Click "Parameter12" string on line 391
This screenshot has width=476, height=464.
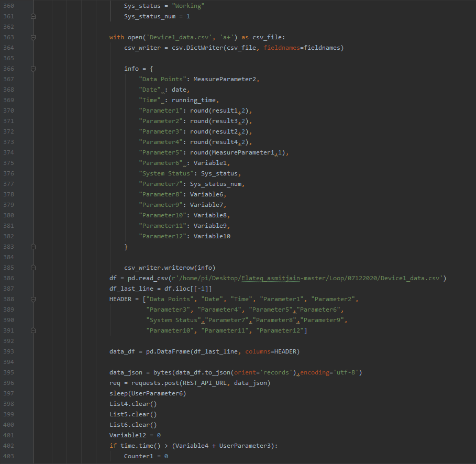click(280, 330)
